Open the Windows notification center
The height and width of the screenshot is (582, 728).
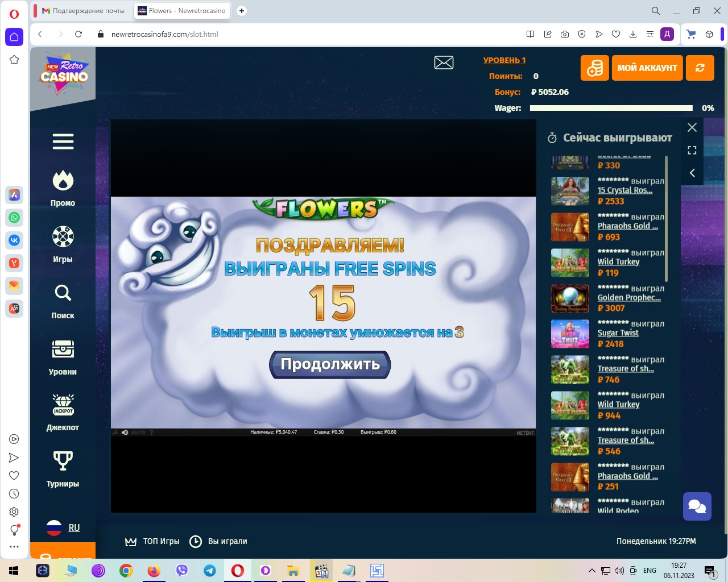(710, 571)
